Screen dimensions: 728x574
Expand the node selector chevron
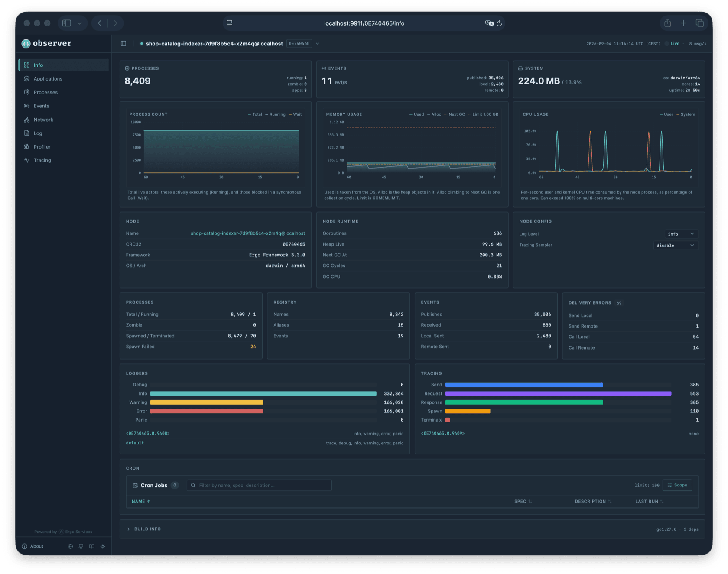pos(318,44)
